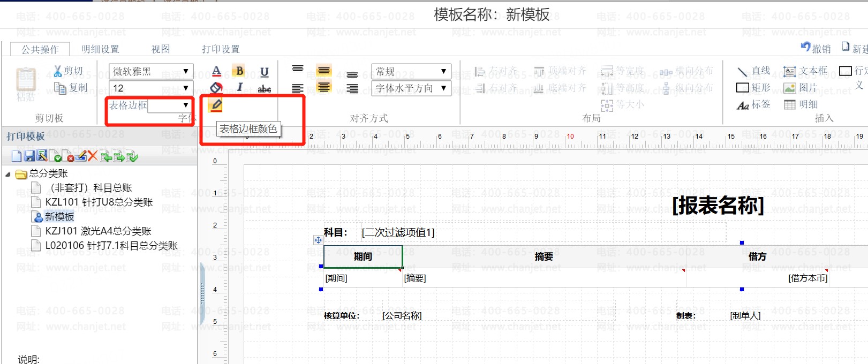Click the 新建 new button at top right

(856, 48)
